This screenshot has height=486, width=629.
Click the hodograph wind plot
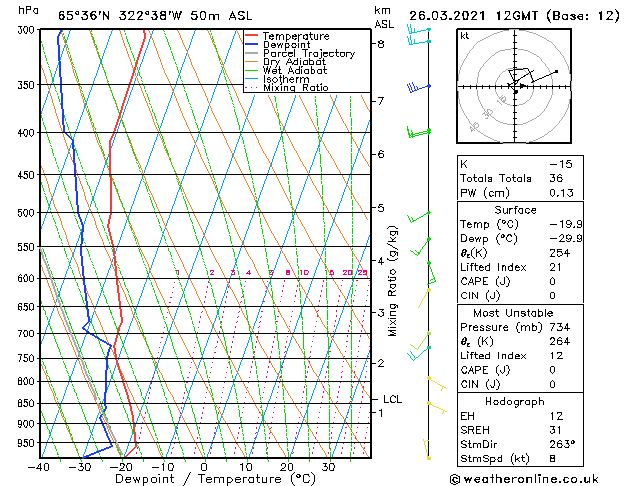(x=514, y=86)
